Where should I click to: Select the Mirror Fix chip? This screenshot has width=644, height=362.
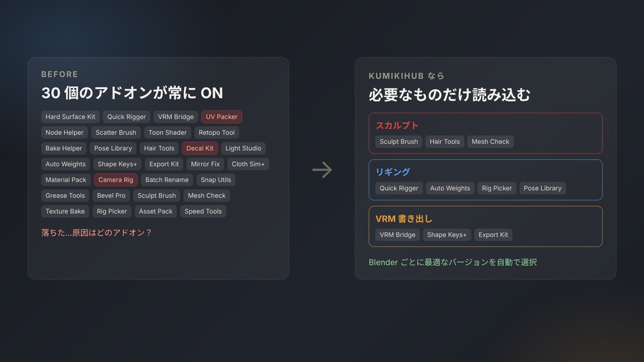point(205,164)
